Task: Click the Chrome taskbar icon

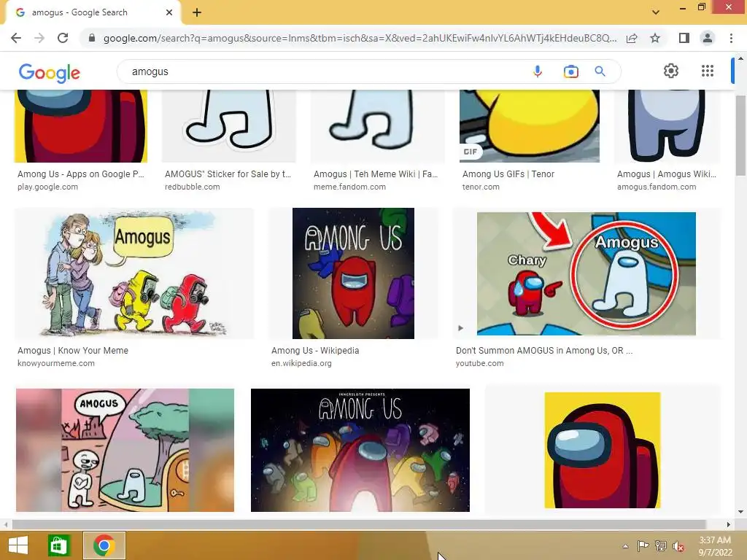Action: click(x=104, y=545)
